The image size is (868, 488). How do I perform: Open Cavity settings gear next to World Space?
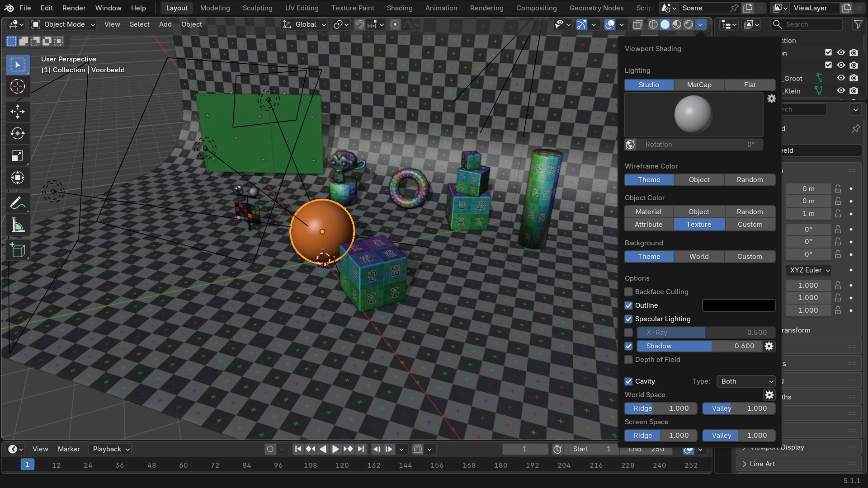769,395
